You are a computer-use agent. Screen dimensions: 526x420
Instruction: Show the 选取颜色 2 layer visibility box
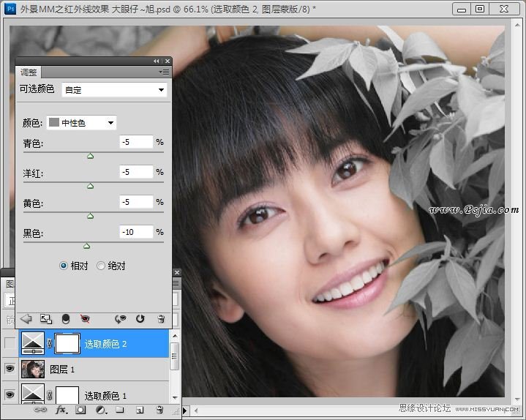pyautogui.click(x=10, y=343)
